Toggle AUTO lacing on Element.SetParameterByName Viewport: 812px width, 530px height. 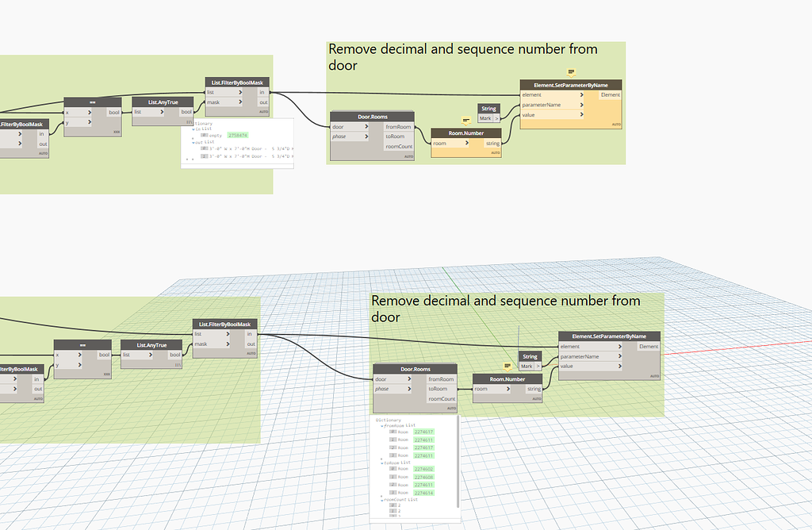(615, 124)
